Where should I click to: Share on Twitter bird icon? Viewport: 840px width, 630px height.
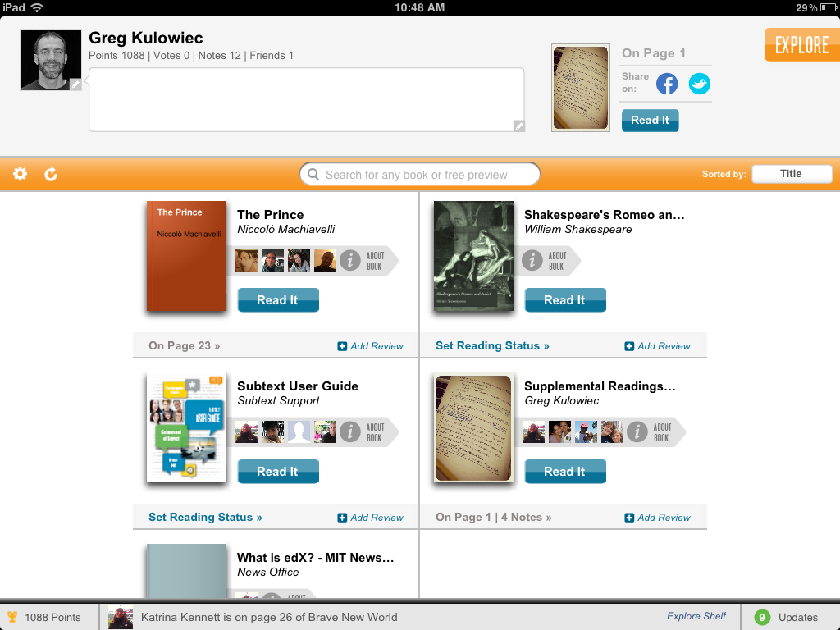(x=699, y=84)
